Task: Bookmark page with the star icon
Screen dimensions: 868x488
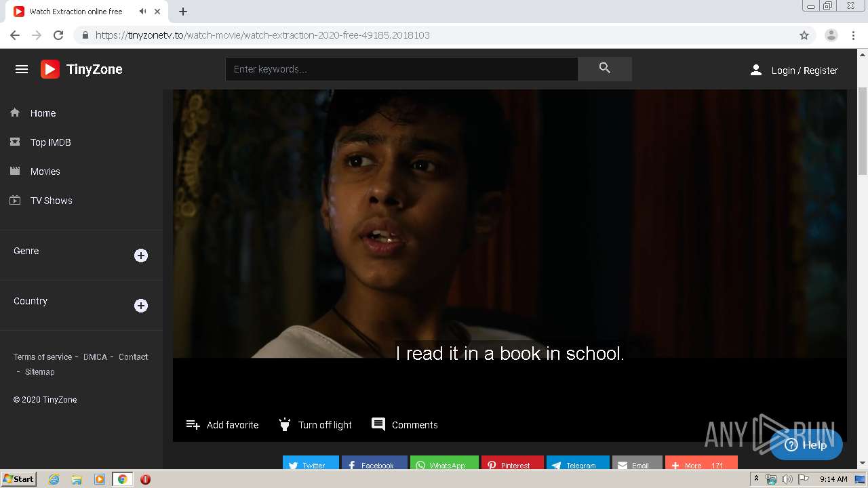Action: (x=804, y=35)
